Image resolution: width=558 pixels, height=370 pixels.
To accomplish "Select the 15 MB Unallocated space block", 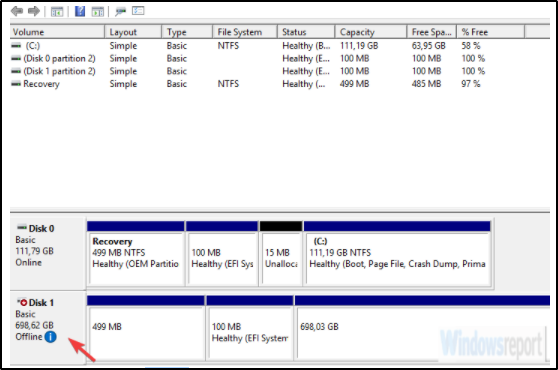I will [x=281, y=253].
